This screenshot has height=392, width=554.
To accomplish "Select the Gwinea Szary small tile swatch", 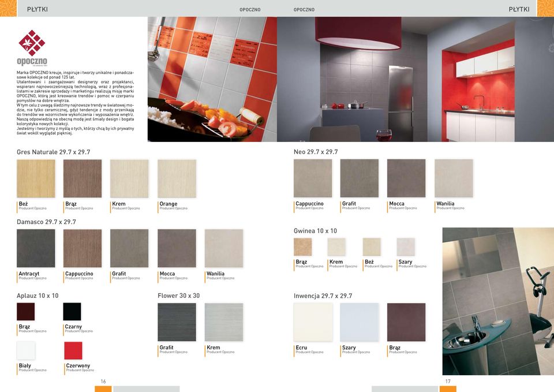I will point(406,247).
